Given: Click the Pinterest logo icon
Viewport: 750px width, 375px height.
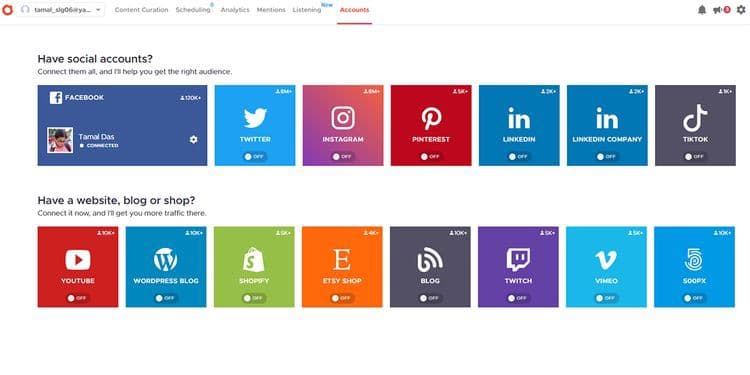Looking at the screenshot, I should 431,118.
